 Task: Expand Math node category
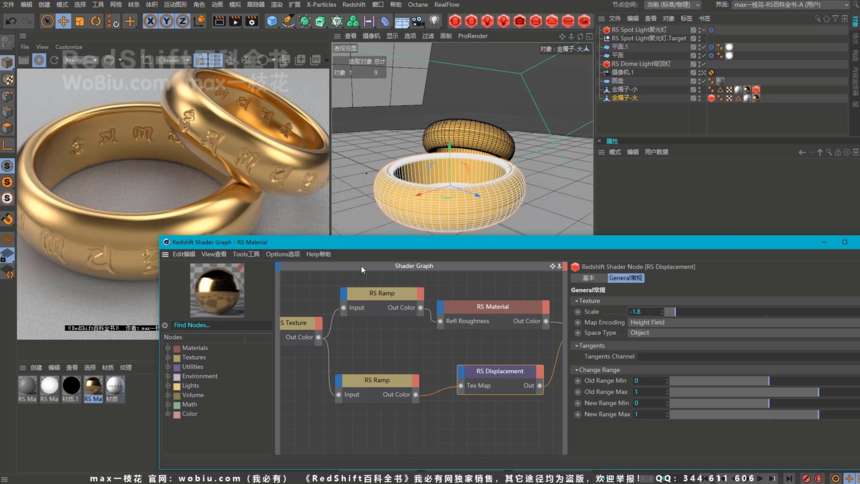pyautogui.click(x=168, y=404)
